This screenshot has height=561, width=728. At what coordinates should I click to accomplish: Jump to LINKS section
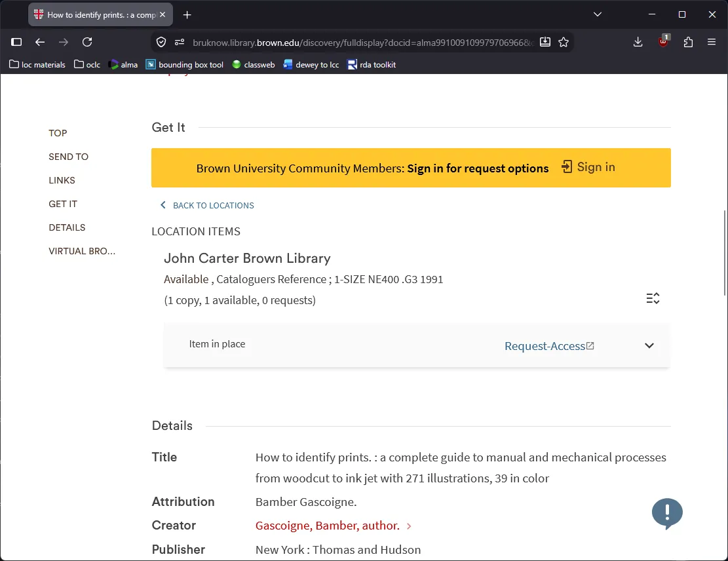pyautogui.click(x=62, y=180)
